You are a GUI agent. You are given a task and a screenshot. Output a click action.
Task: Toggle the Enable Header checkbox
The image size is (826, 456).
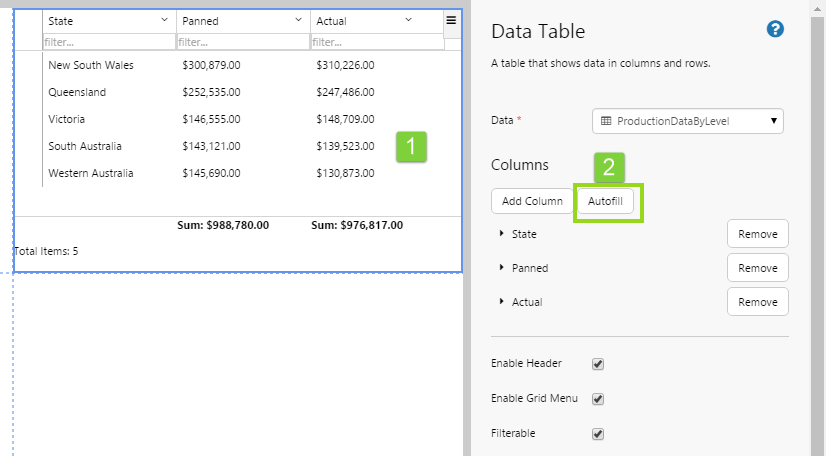(598, 364)
